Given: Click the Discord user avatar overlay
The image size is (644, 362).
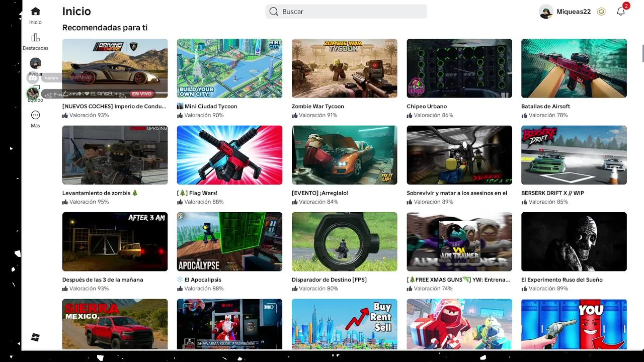Looking at the screenshot, I should (x=33, y=93).
